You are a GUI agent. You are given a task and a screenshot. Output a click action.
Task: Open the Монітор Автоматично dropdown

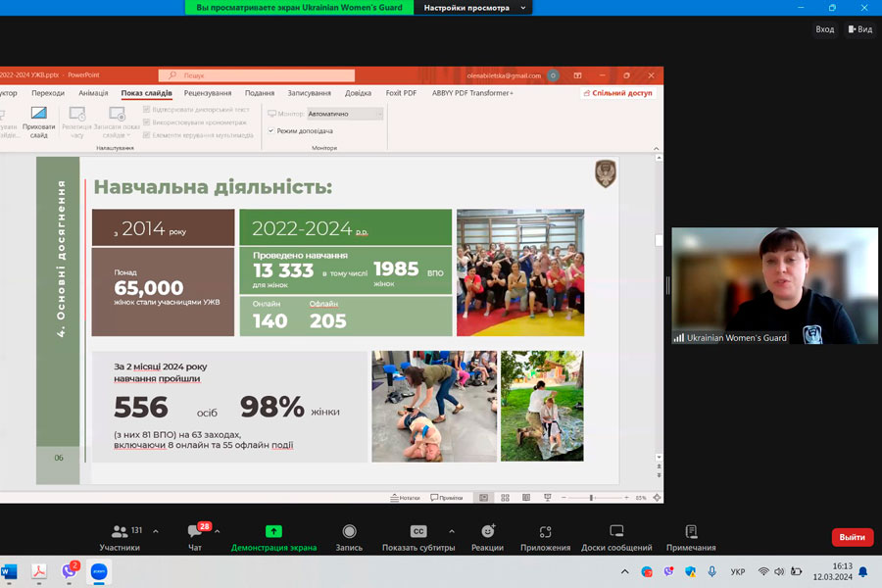tap(345, 114)
